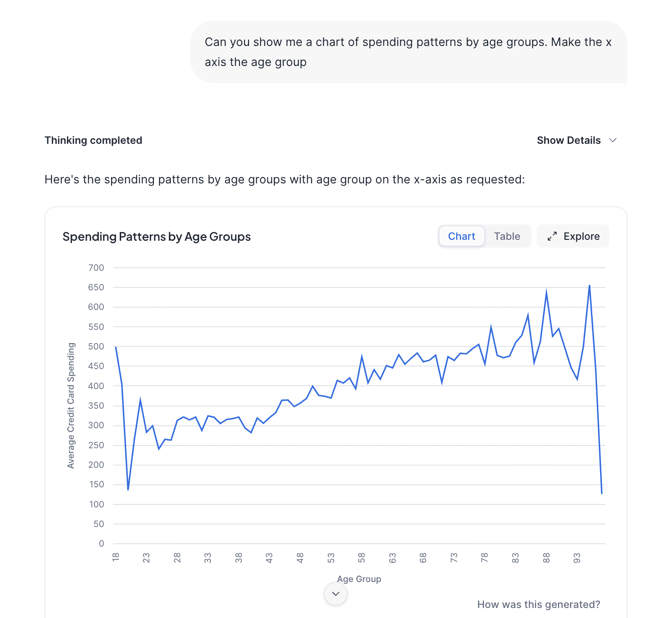Click the y-axis tick label 700
Image resolution: width=672 pixels, height=618 pixels.
click(x=96, y=268)
